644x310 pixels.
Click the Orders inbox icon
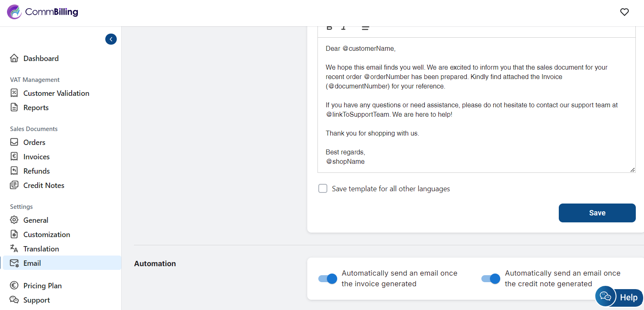pos(14,142)
